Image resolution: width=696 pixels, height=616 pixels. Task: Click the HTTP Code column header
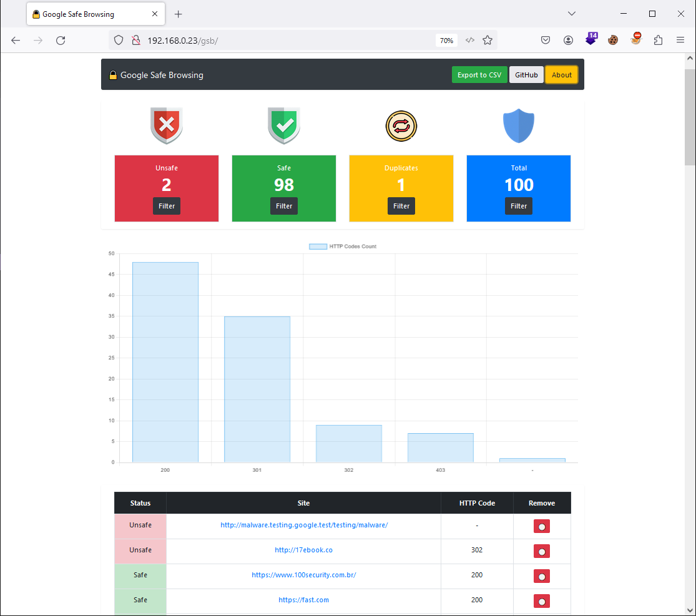477,503
